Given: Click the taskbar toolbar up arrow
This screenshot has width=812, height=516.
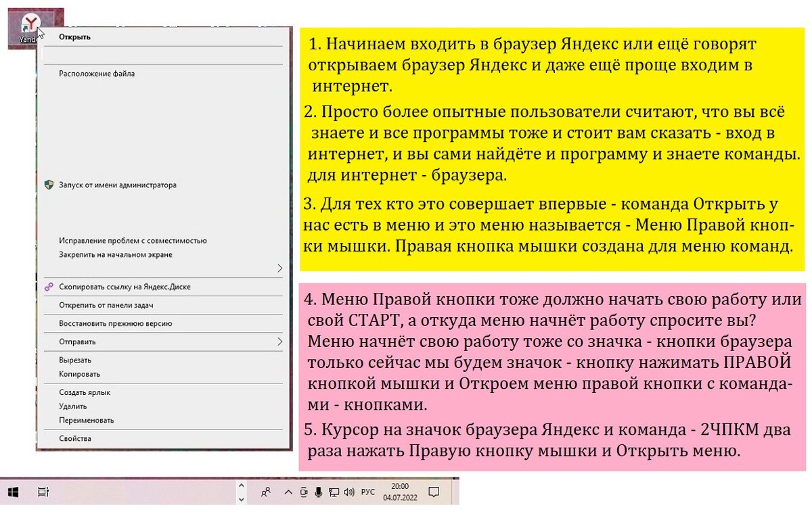Looking at the screenshot, I should (x=240, y=486).
